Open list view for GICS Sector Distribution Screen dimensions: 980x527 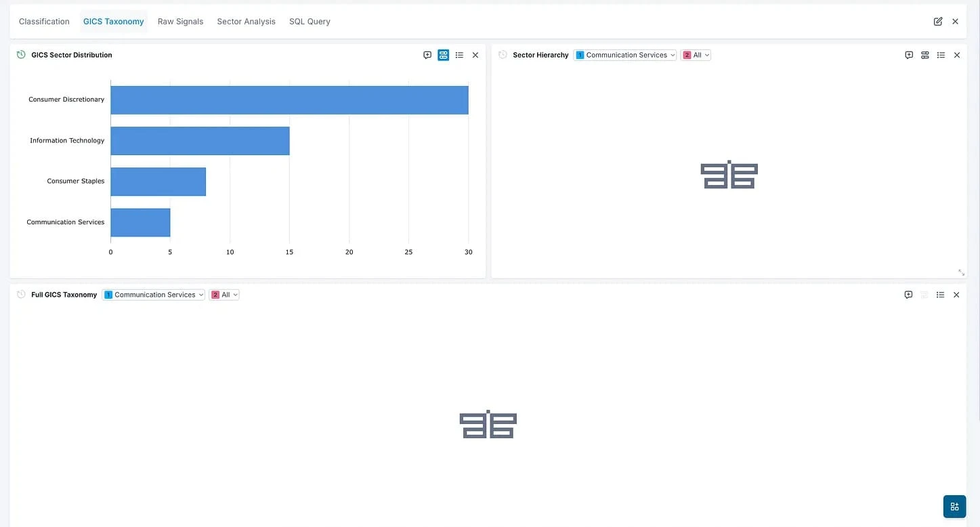459,55
